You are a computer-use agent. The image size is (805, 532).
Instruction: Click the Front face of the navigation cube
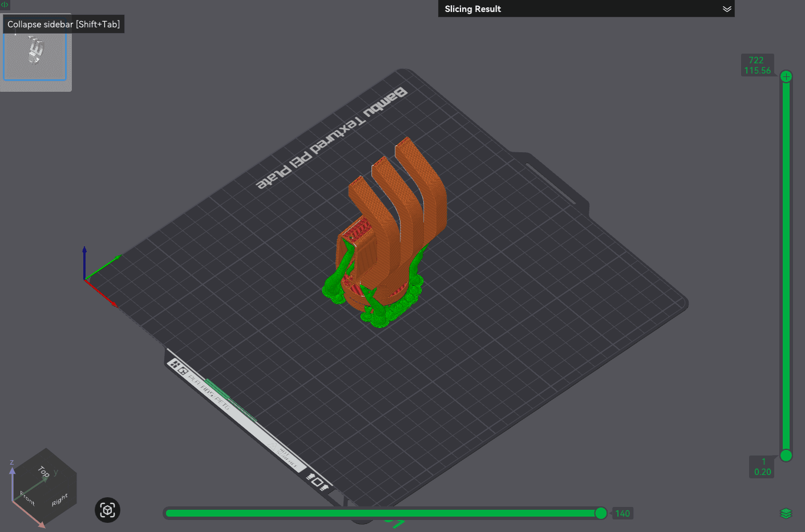tap(27, 497)
